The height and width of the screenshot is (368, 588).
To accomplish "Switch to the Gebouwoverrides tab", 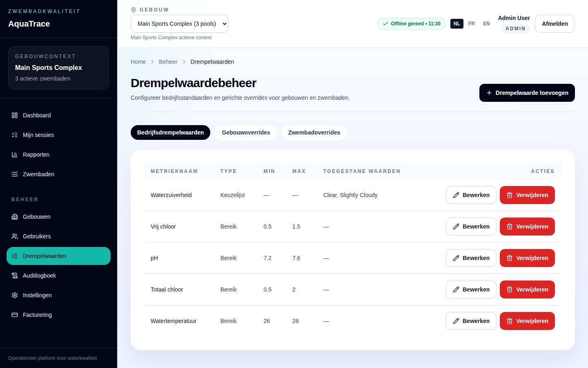I will coord(246,132).
